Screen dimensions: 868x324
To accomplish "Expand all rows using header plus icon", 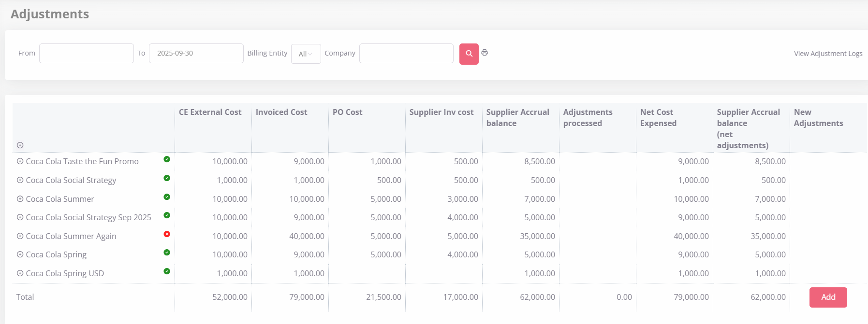I will pyautogui.click(x=20, y=145).
